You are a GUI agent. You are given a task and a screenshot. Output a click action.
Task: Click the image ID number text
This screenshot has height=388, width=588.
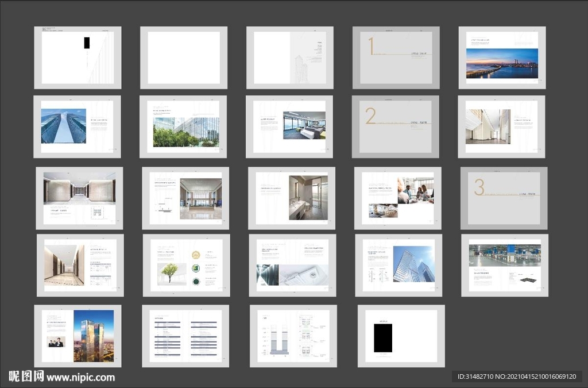516,377
